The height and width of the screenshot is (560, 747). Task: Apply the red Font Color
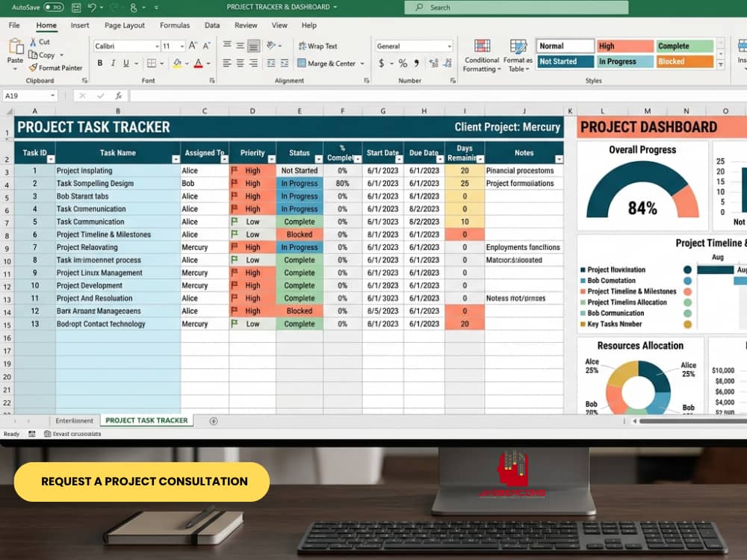point(198,63)
